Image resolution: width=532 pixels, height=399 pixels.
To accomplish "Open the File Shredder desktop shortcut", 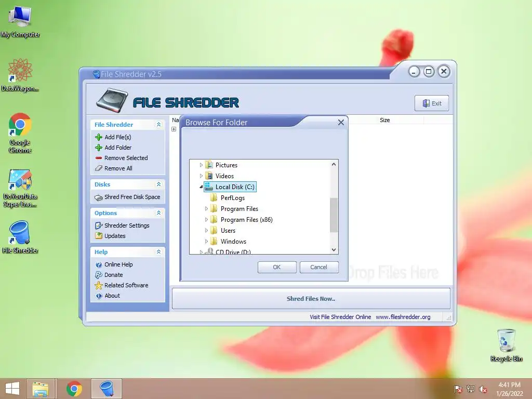I will coord(20,237).
